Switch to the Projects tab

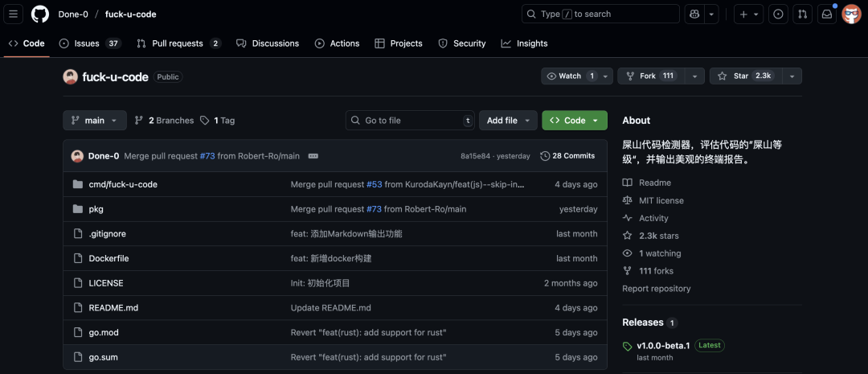click(399, 43)
